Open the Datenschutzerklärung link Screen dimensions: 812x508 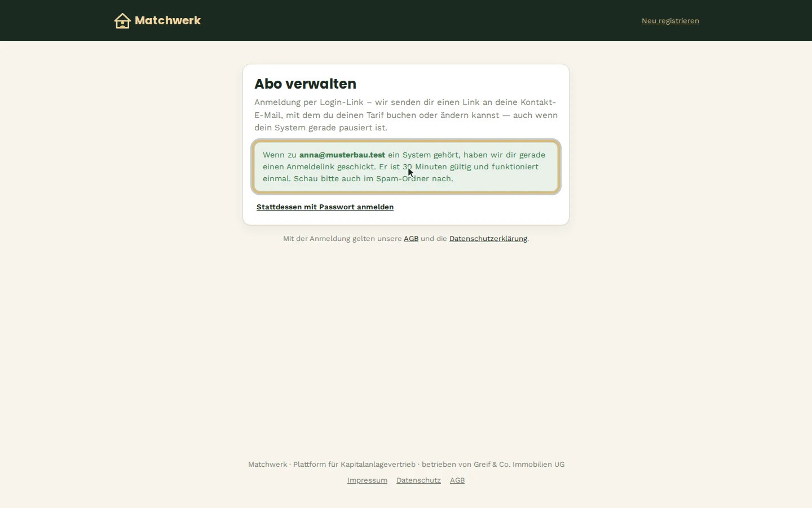[488, 239]
